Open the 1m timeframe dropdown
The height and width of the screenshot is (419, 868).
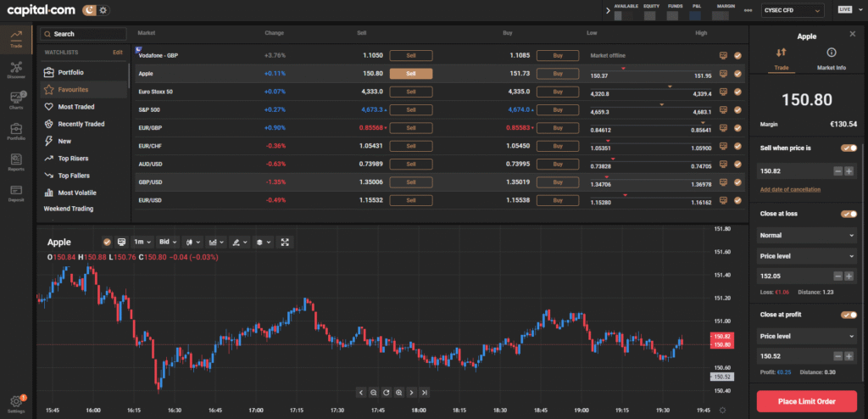coord(142,242)
